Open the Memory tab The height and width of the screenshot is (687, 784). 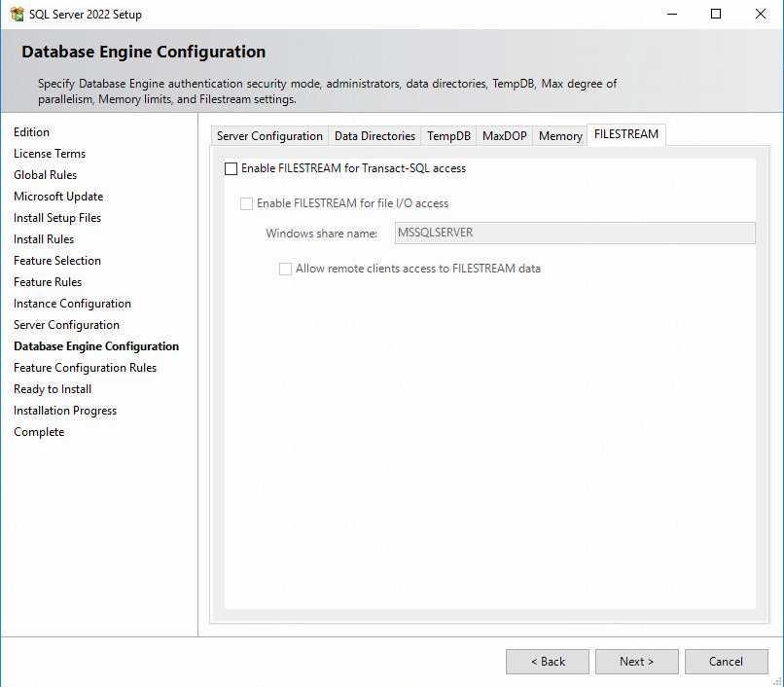coord(560,136)
